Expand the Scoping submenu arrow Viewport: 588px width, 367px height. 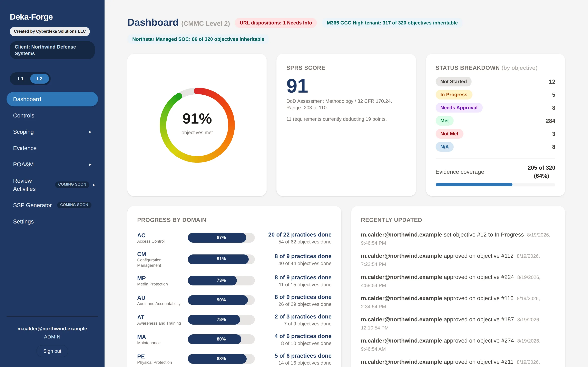[90, 132]
